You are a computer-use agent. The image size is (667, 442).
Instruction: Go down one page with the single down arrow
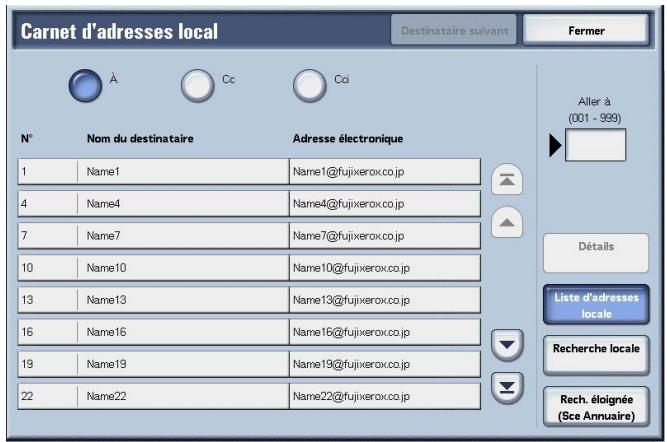507,345
